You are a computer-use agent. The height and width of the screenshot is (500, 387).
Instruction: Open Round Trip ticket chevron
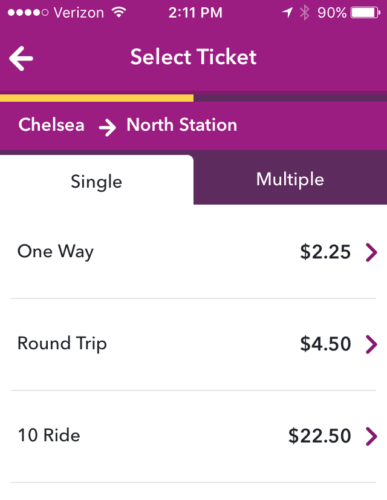371,344
